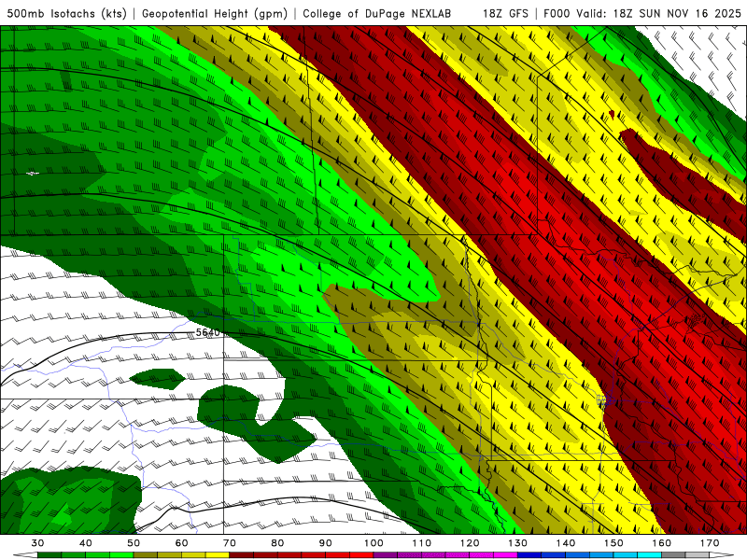Screen dimensions: 747x560
Task: Click the legend value 160
Action: coord(662,543)
